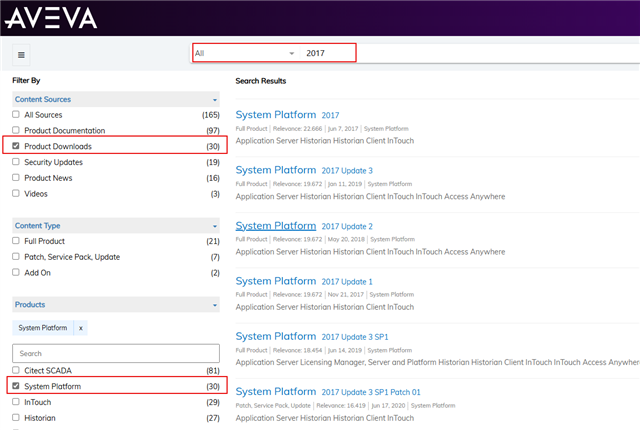Click the AVEVA logo
This screenshot has width=640, height=430.
pos(51,18)
